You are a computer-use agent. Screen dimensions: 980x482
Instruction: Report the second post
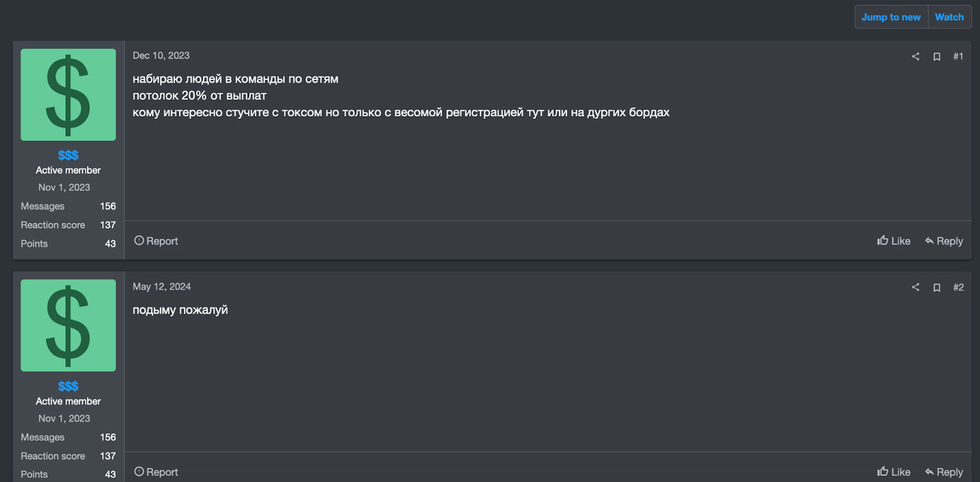(x=156, y=472)
